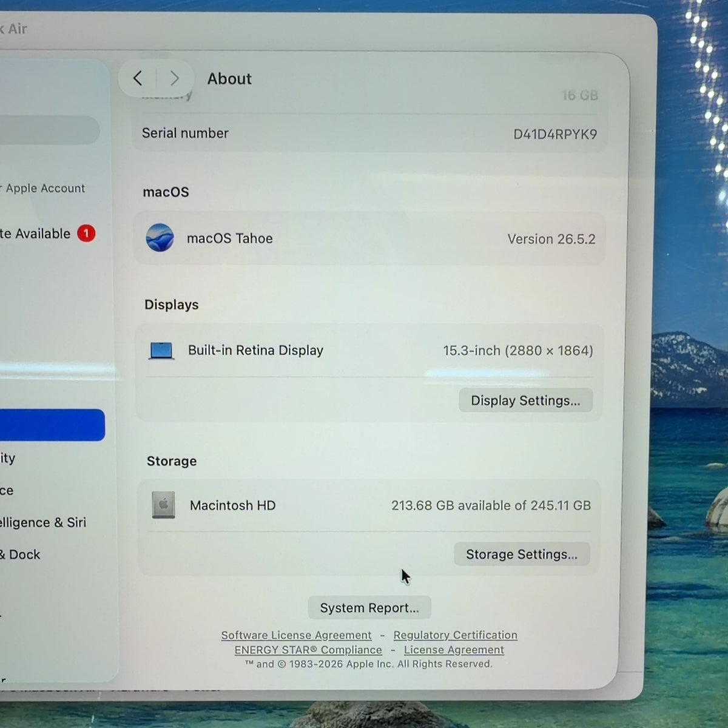The image size is (728, 728).
Task: Click the sidebar search field
Action: click(50, 130)
